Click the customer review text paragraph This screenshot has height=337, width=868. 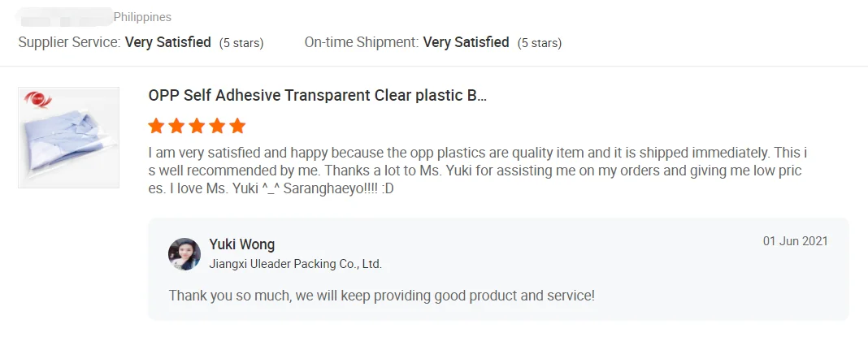click(478, 171)
